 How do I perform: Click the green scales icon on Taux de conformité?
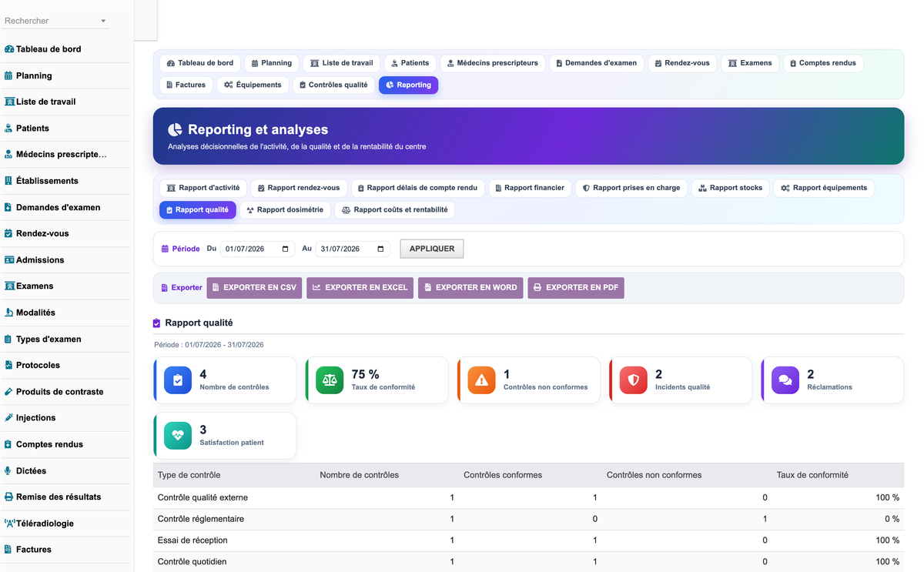330,380
